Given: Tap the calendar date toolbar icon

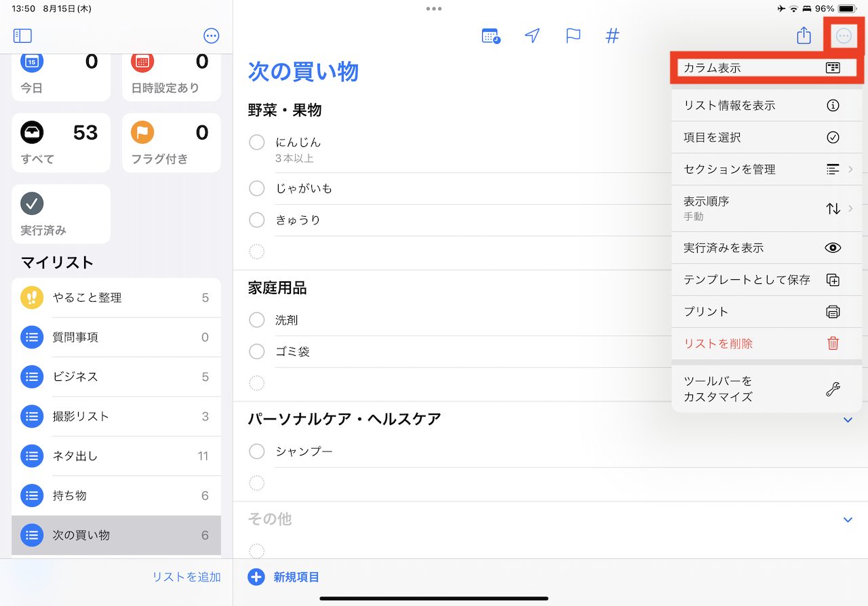Looking at the screenshot, I should (491, 36).
